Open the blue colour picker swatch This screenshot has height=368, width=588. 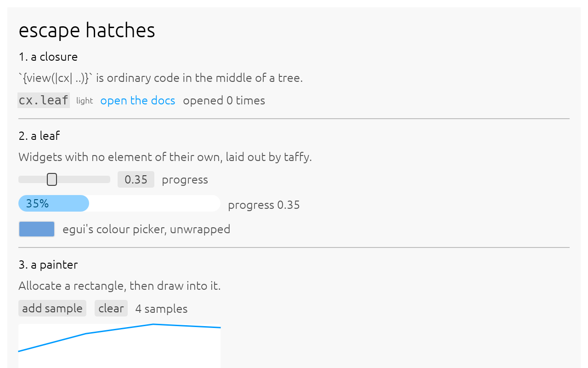[x=37, y=229]
